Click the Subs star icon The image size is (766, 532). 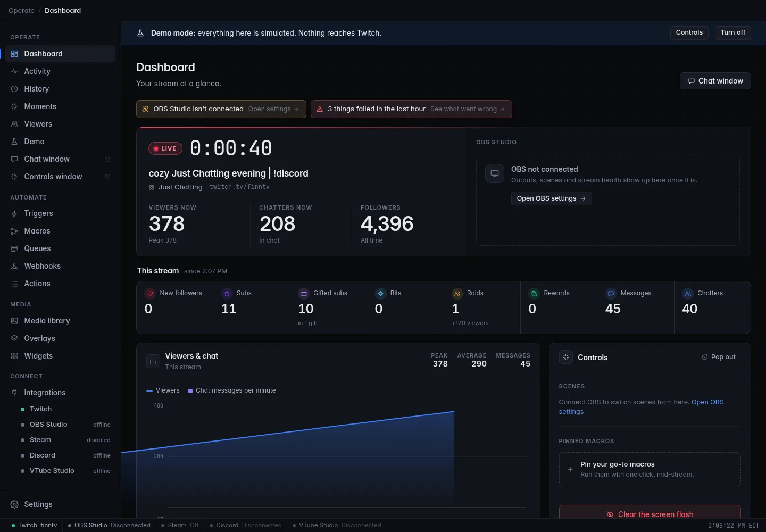227,293
